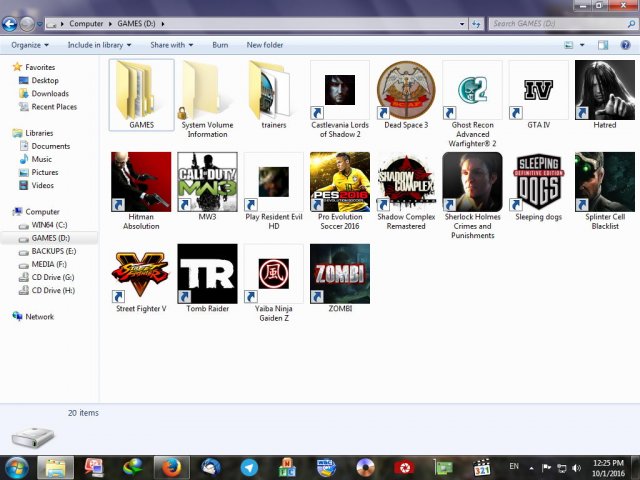Click the Hitman Absolution icon
This screenshot has height=480, width=640.
[141, 182]
